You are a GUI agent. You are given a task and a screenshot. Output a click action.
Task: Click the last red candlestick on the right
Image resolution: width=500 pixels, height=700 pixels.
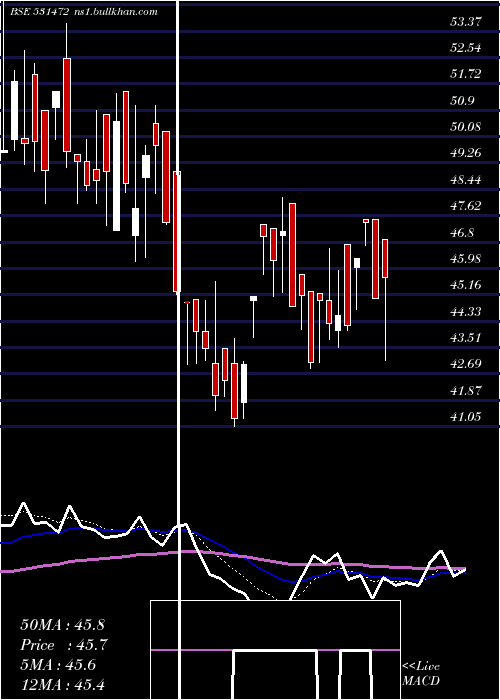(x=385, y=258)
